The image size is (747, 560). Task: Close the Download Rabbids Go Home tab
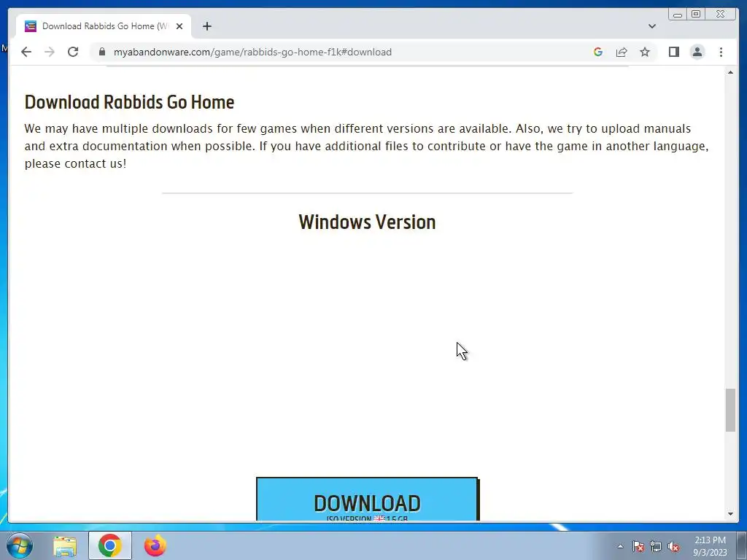click(x=179, y=26)
